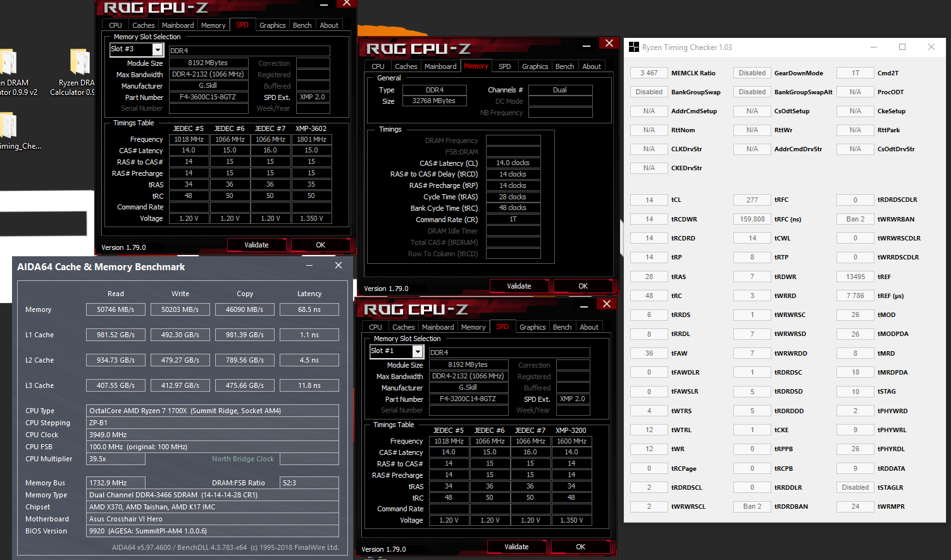Click the MEMCLK Ratio 3 467 value
951x560 pixels.
[x=649, y=73]
